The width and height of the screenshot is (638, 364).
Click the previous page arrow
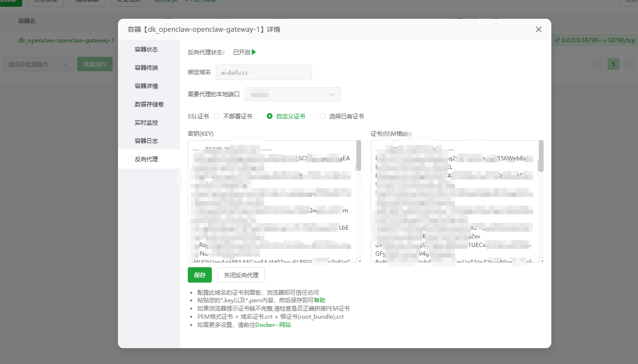click(598, 64)
